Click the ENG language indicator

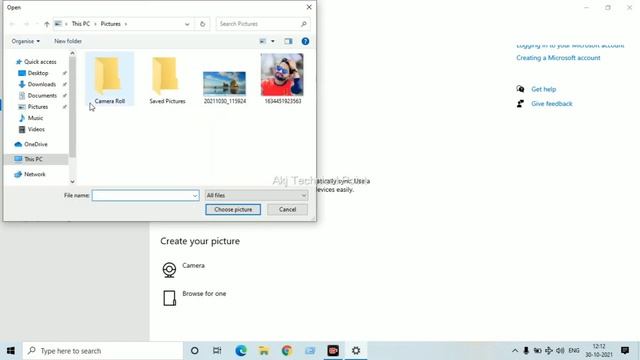tap(574, 351)
